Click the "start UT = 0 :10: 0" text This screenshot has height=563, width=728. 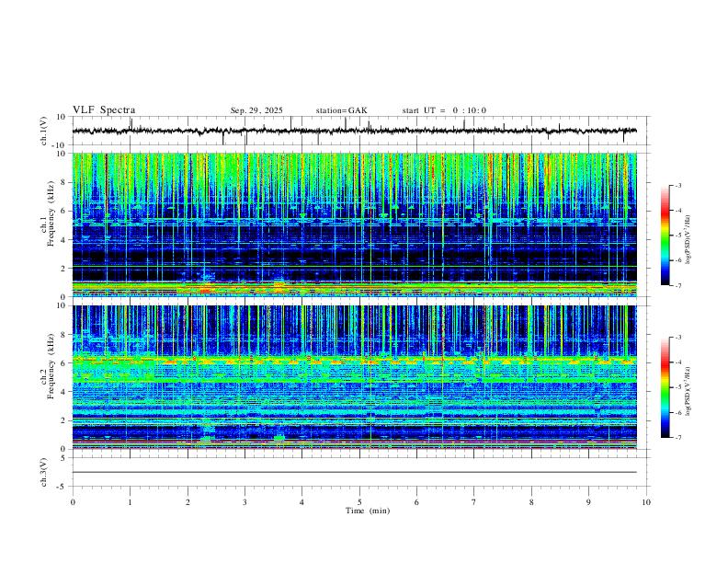tap(444, 110)
